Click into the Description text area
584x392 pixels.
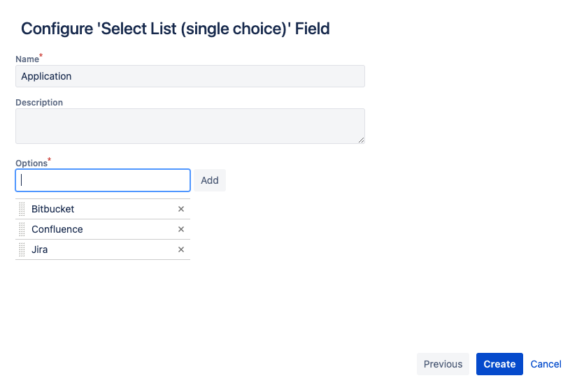[x=190, y=126]
